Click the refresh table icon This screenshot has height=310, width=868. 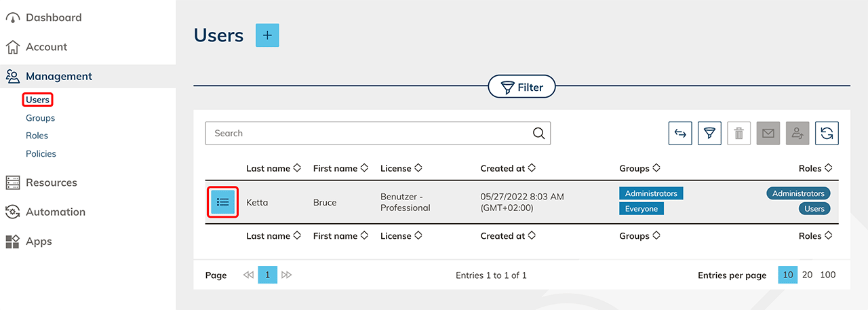tap(827, 134)
